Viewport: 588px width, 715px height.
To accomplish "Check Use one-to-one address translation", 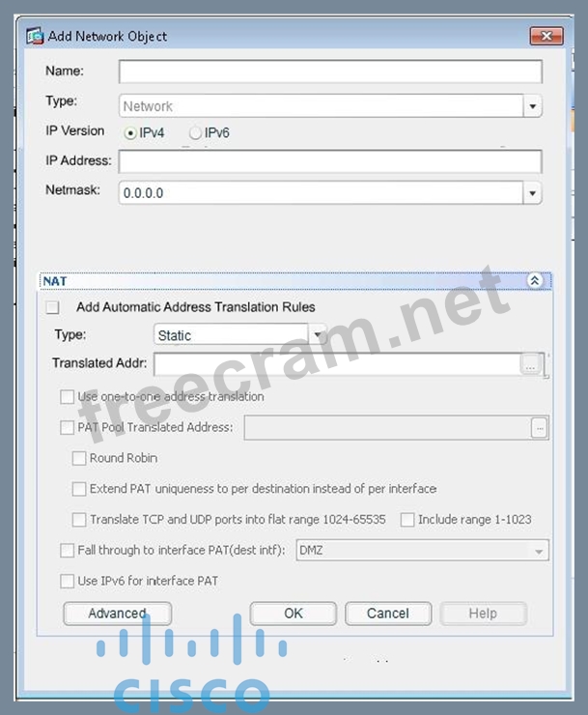I will tap(67, 397).
